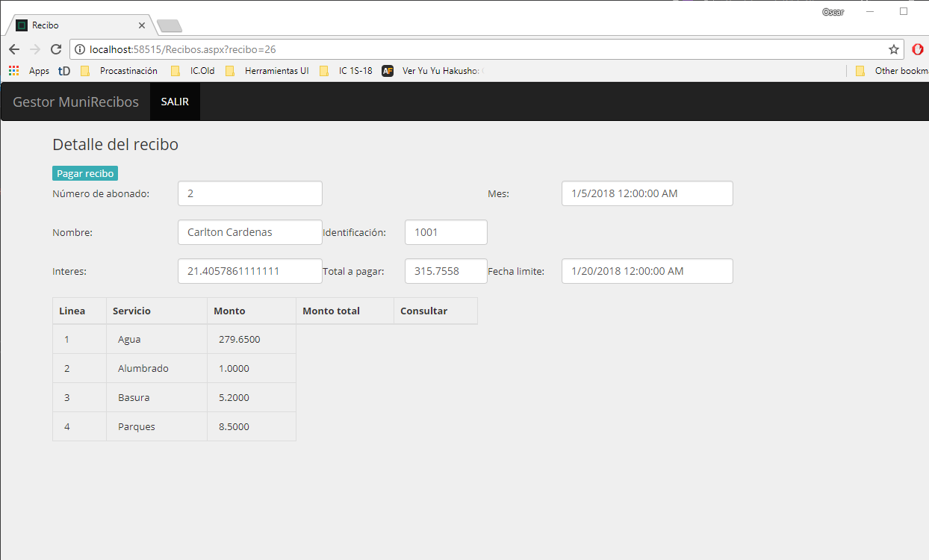The image size is (929, 560).
Task: Click the 5.2000 amount cell
Action: click(252, 398)
